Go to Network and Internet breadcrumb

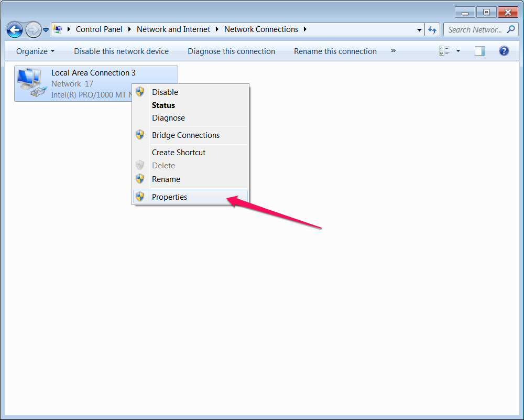point(173,29)
